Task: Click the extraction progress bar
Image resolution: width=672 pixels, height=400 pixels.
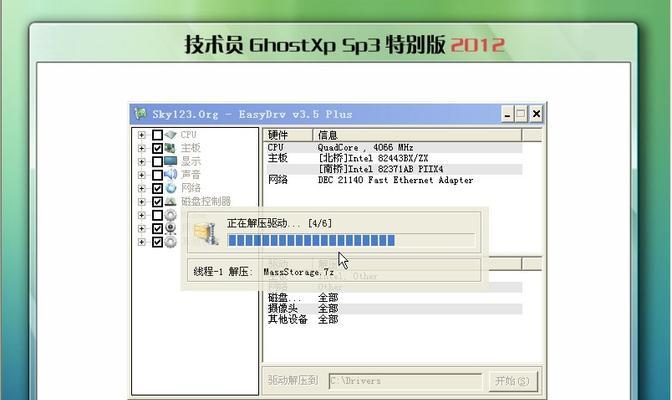Action: point(351,241)
